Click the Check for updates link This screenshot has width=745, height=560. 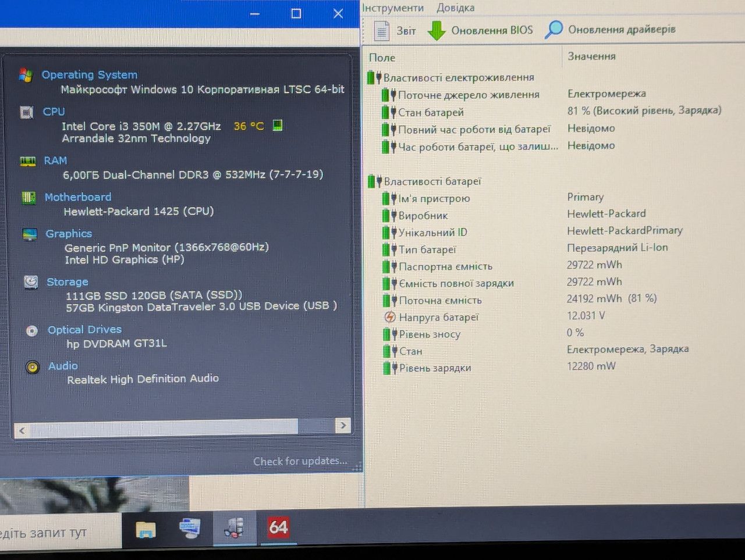click(x=300, y=461)
